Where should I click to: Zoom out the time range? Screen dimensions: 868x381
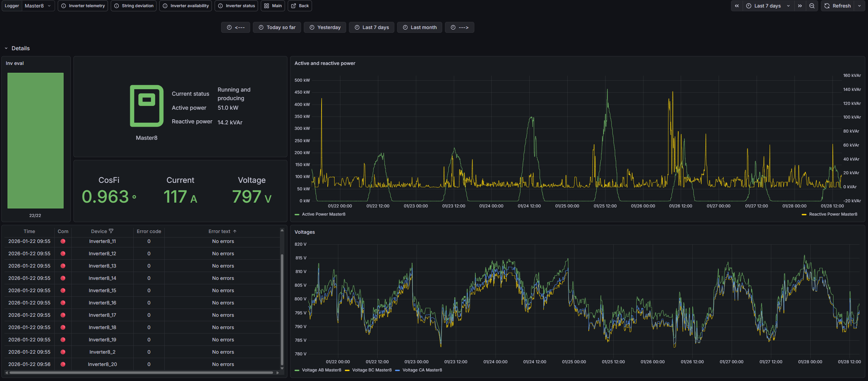(x=812, y=6)
